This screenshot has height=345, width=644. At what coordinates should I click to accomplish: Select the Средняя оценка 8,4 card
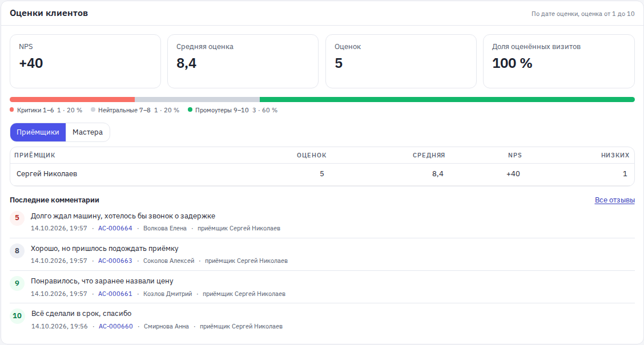coord(243,61)
